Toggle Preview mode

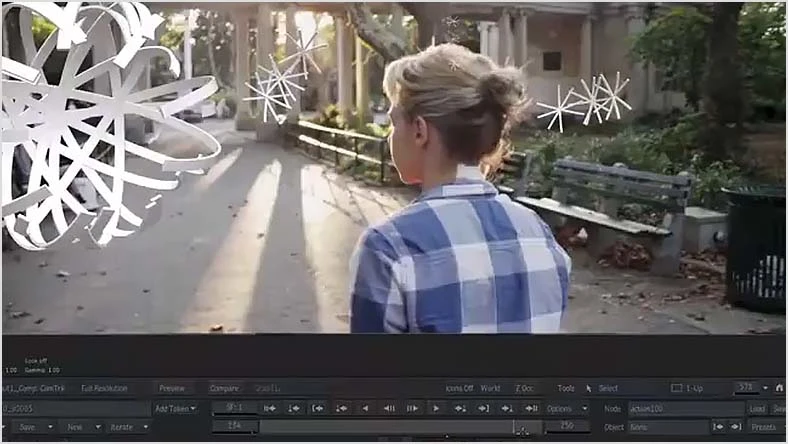172,388
